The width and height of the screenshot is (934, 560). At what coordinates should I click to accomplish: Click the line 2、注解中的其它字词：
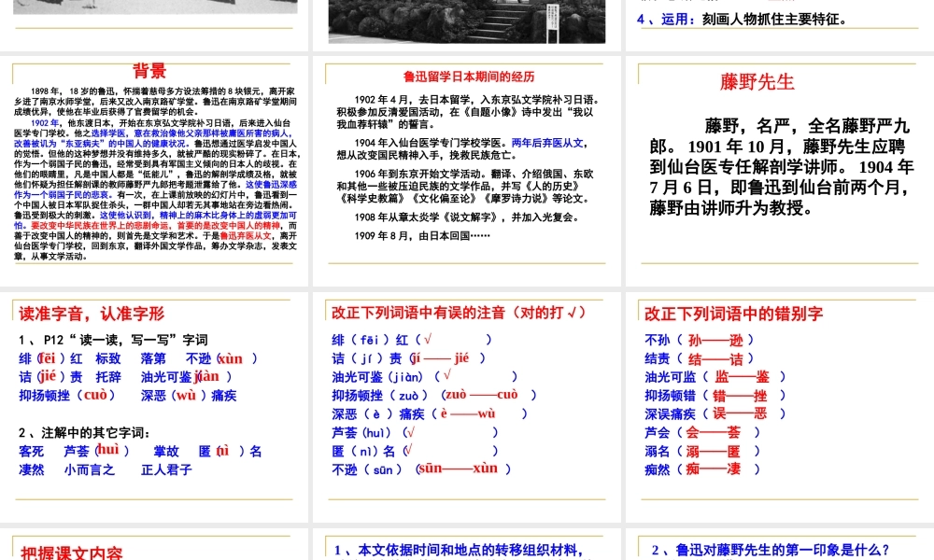click(85, 433)
